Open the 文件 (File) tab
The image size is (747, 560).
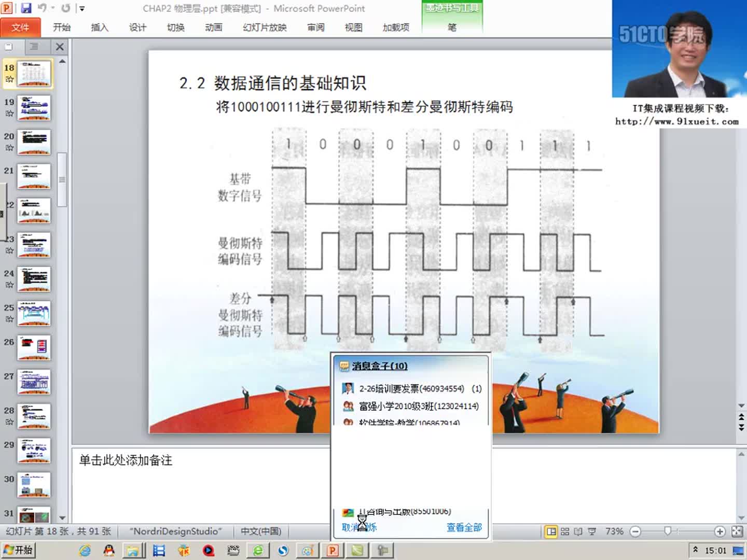tap(20, 27)
